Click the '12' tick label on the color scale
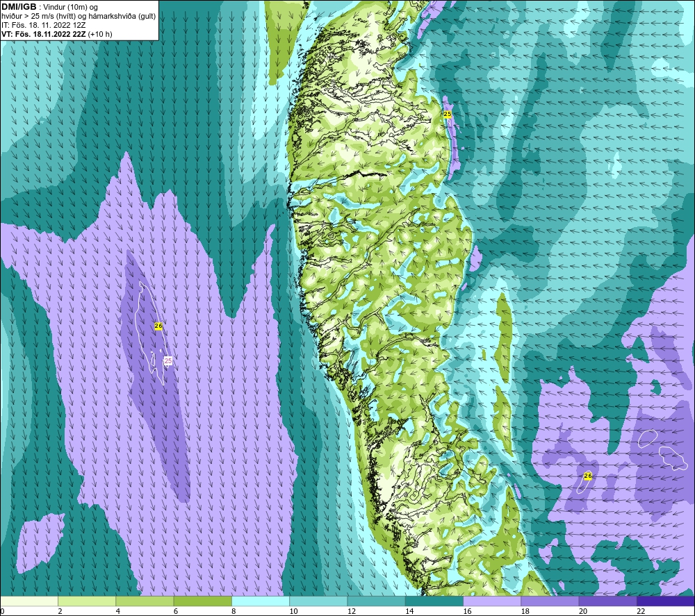 tap(352, 612)
